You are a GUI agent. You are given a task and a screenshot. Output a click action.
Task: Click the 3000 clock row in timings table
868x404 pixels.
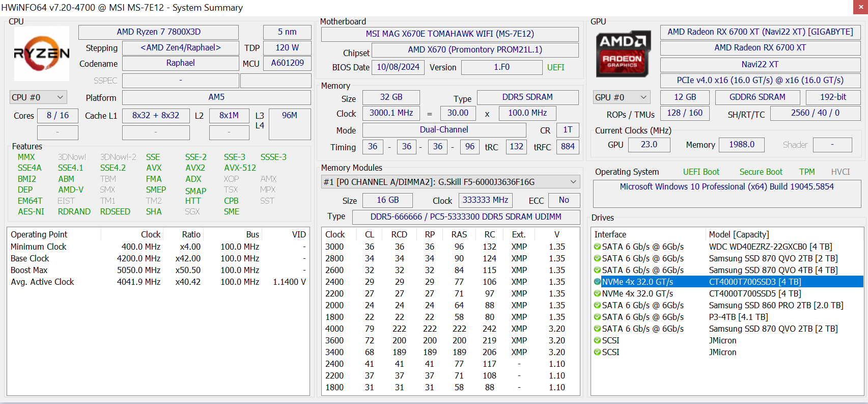click(451, 247)
